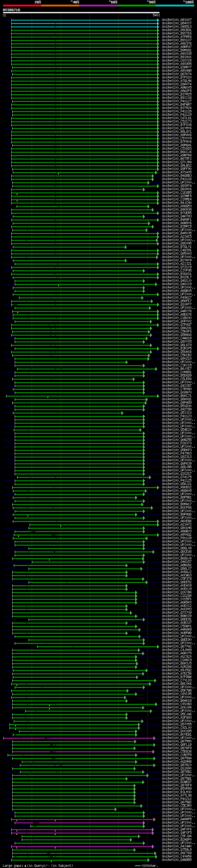Click hit label UniRef100_P40212
Image resolution: width=197 pixels, height=868 pixels.
point(177,799)
